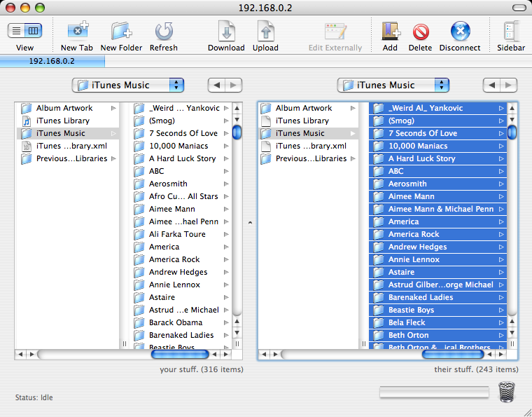Expand left pane Previous…Libraries arrow
The width and height of the screenshot is (532, 417).
click(x=113, y=158)
